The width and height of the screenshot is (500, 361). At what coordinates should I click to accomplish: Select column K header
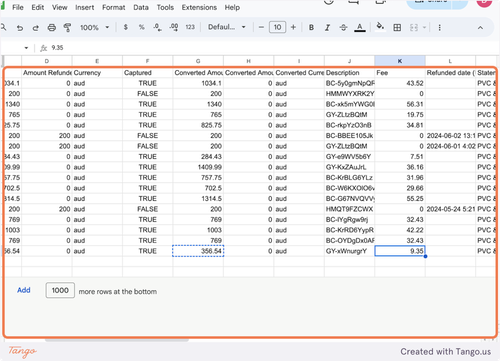[x=400, y=61]
